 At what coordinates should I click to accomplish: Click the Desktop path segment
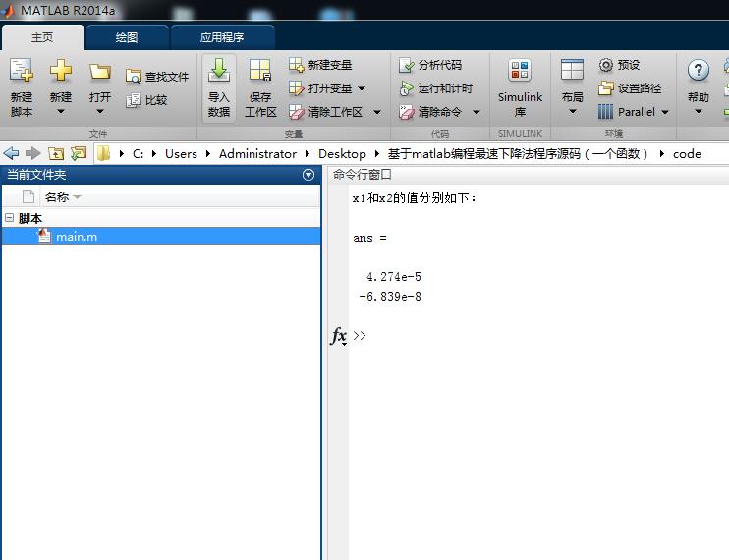coord(342,154)
